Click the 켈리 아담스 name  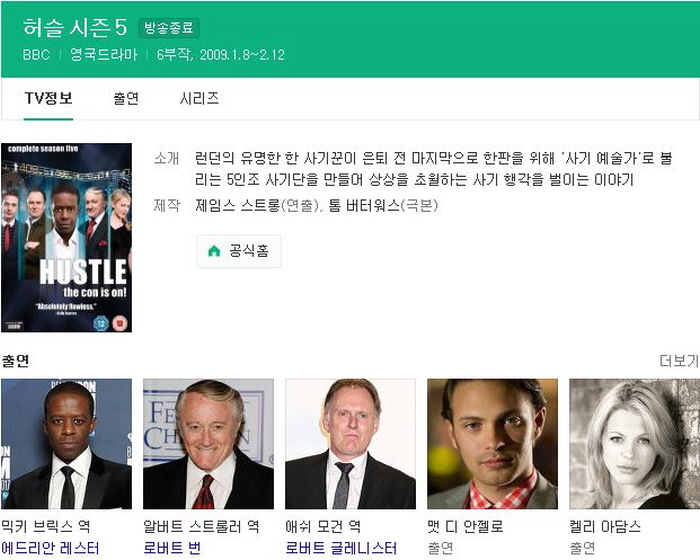click(605, 526)
